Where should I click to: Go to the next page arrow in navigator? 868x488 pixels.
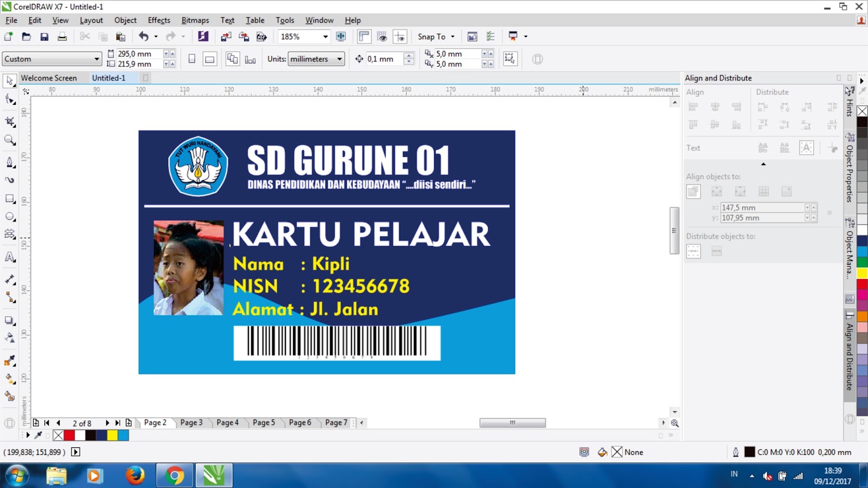[x=107, y=422]
